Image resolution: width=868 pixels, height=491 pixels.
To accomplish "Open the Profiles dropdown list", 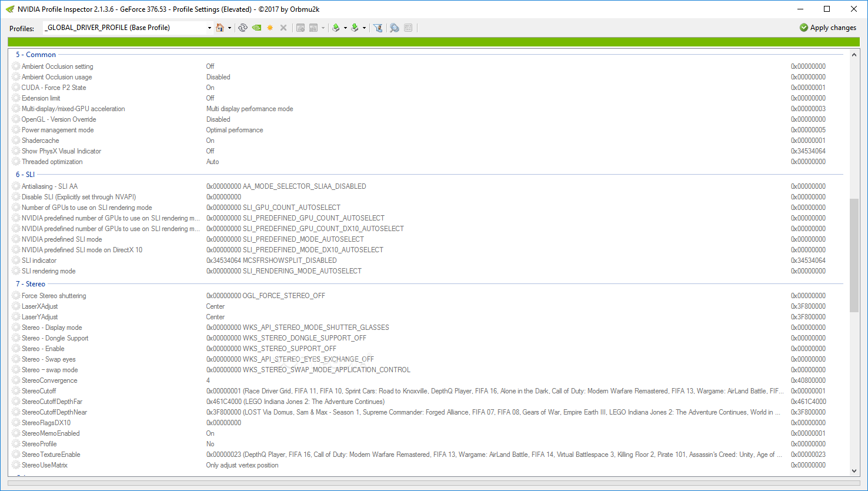I will pos(209,27).
